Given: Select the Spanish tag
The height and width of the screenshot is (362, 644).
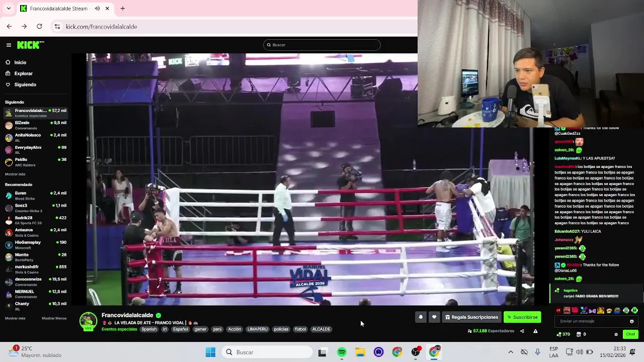Looking at the screenshot, I should [149, 329].
